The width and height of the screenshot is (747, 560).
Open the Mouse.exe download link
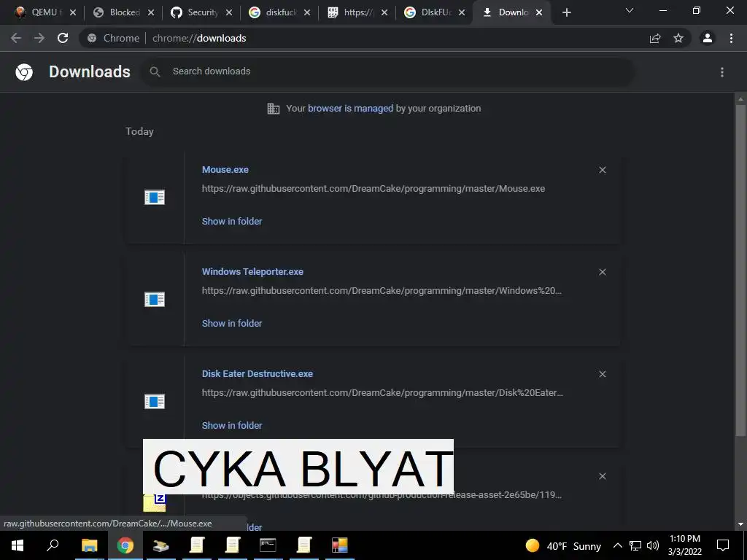225,169
